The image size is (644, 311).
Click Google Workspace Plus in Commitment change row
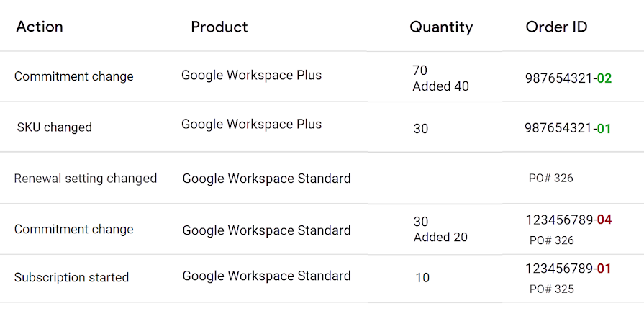tap(251, 76)
